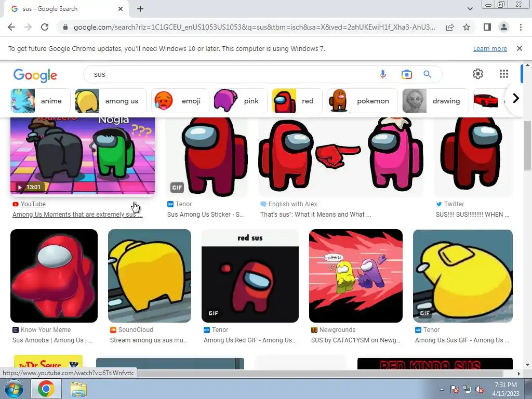Select the sus - Google Search tab

[66, 9]
